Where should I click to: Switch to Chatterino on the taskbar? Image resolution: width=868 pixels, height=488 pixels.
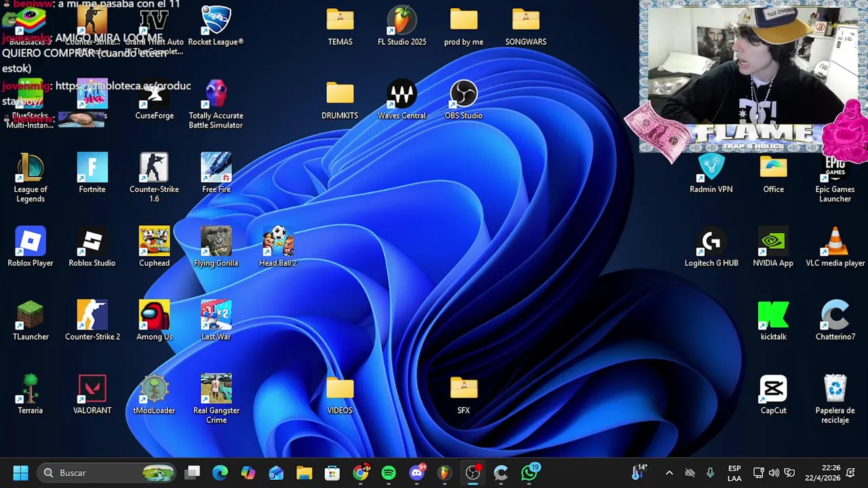click(x=500, y=472)
